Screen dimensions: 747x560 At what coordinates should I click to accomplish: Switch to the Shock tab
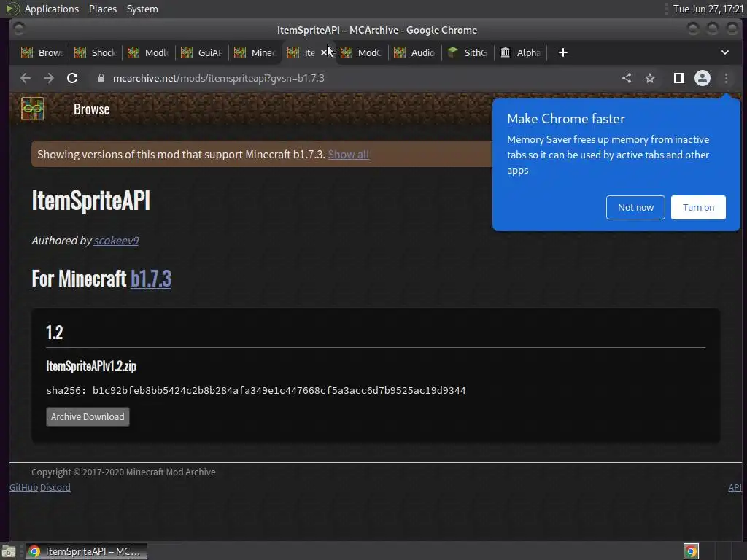[96, 52]
